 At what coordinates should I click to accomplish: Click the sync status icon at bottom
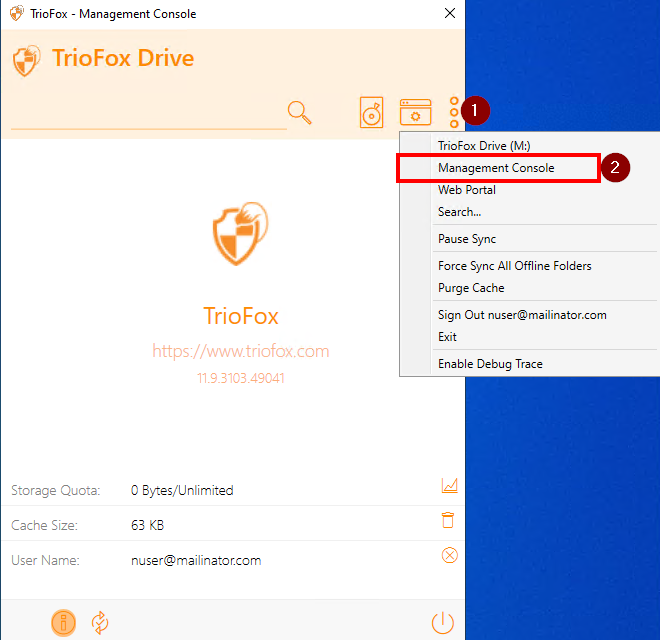[100, 622]
